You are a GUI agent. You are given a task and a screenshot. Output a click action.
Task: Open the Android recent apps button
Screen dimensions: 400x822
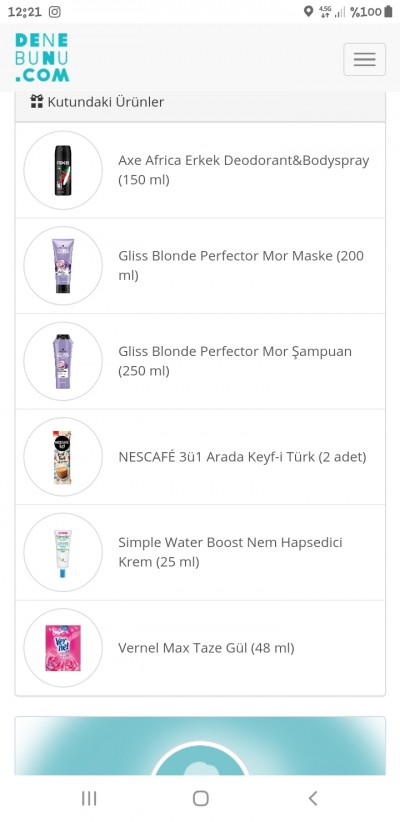tap(89, 798)
